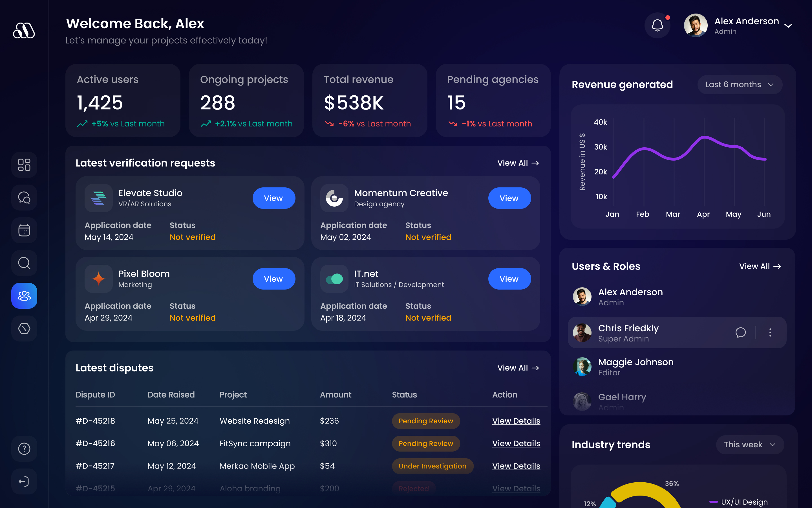Click the purple revenue line peak at Apr
The image size is (812, 508).
click(x=704, y=137)
